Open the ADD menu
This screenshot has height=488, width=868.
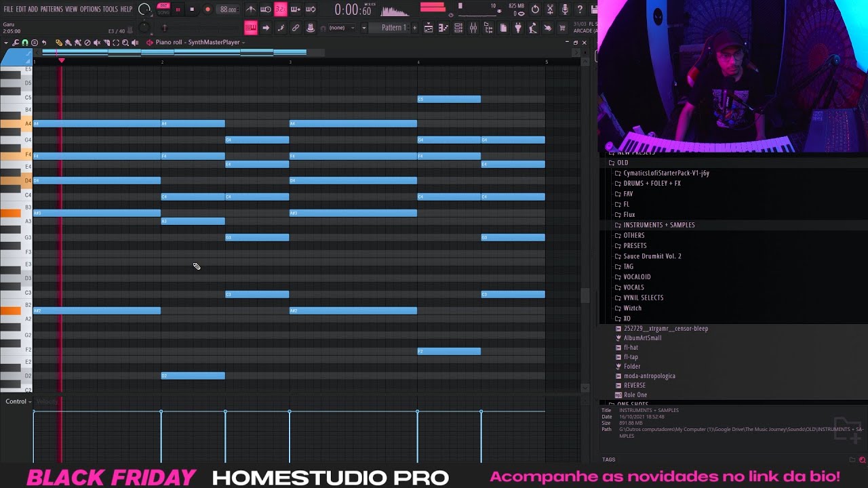pos(33,9)
